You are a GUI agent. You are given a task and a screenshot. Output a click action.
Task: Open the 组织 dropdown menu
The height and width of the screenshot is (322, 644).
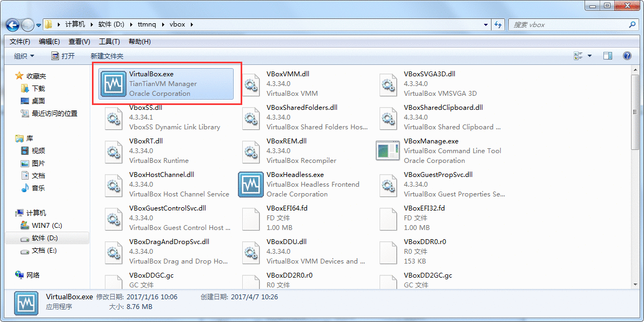(24, 56)
